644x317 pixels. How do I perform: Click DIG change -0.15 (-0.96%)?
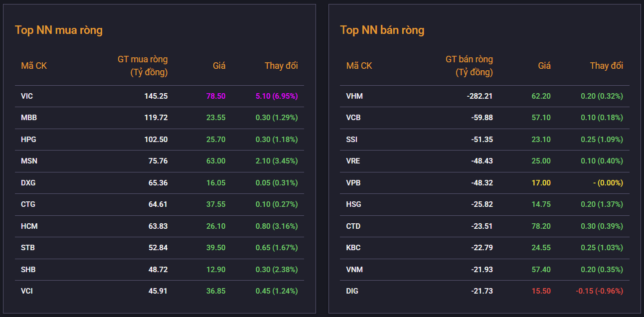[x=599, y=291]
